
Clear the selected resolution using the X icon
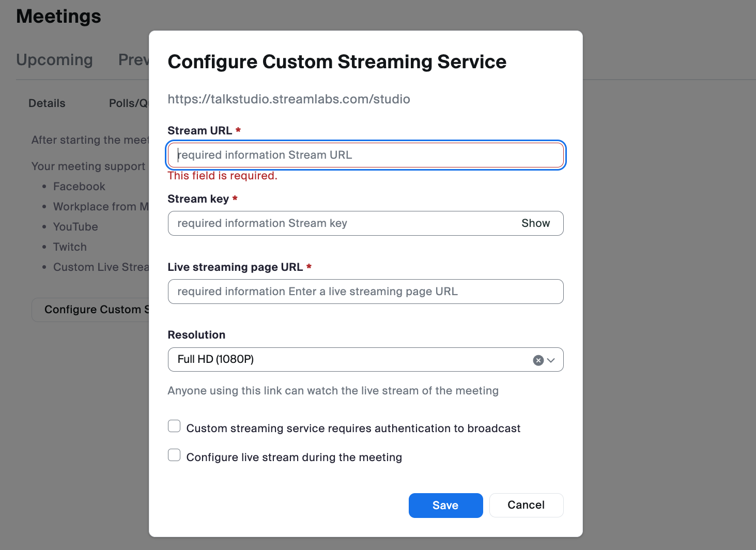(x=538, y=360)
